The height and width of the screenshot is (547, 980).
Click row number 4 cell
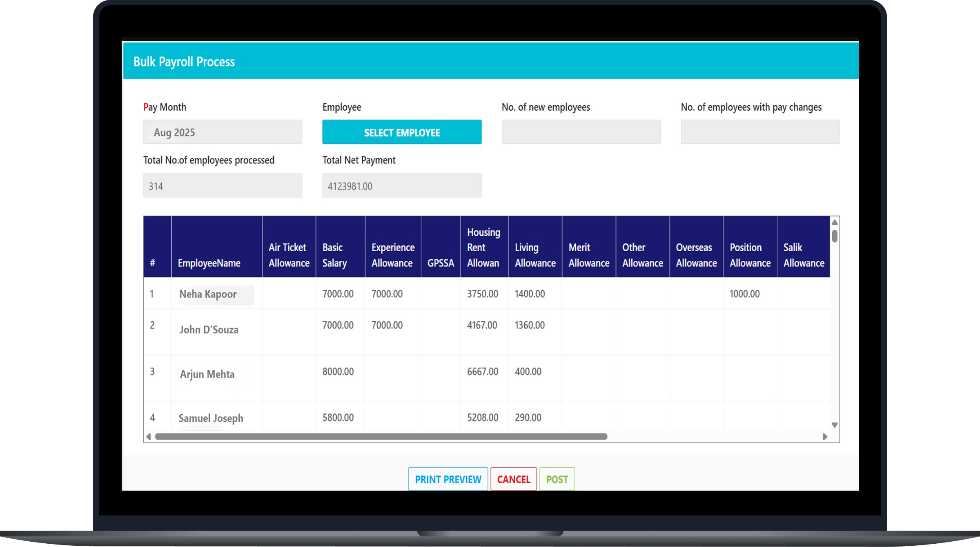pos(158,416)
